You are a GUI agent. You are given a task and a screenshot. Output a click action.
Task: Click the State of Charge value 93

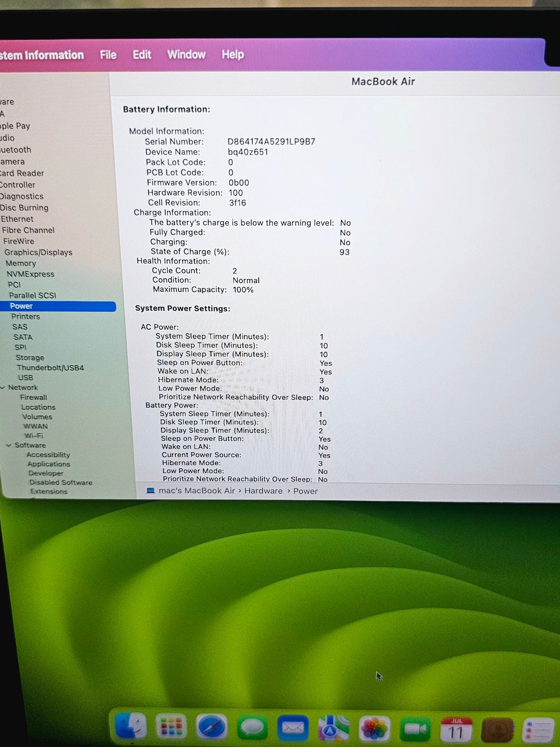345,252
